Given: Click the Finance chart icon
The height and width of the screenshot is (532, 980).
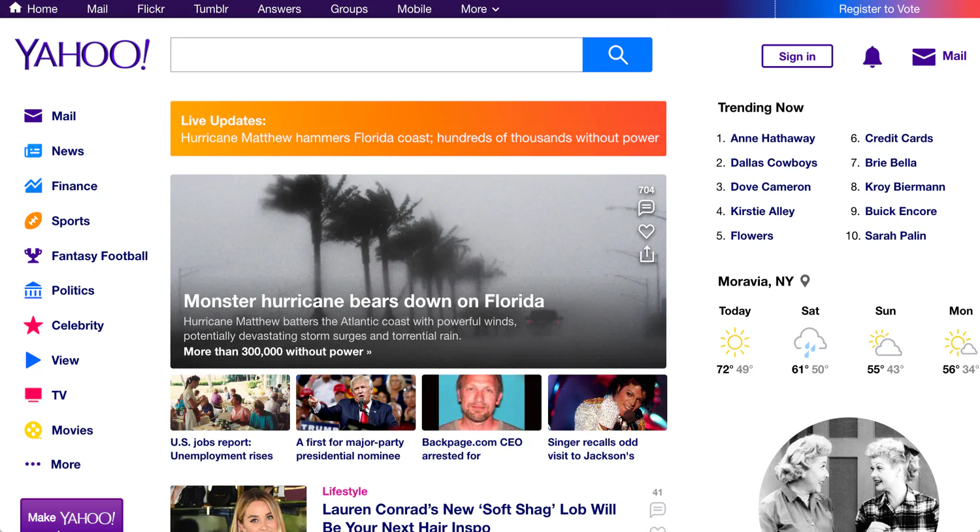Looking at the screenshot, I should (x=33, y=186).
